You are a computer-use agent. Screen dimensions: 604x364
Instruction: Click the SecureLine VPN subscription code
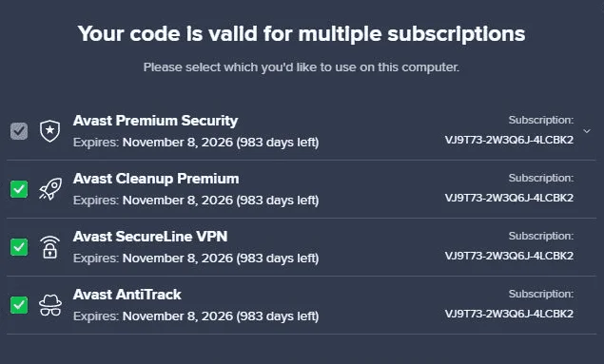(509, 256)
